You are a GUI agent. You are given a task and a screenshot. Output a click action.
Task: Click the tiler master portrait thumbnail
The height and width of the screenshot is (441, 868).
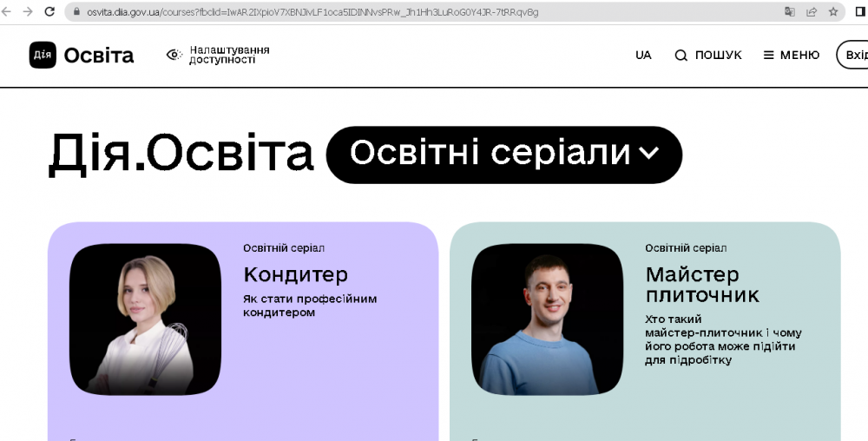coord(547,319)
